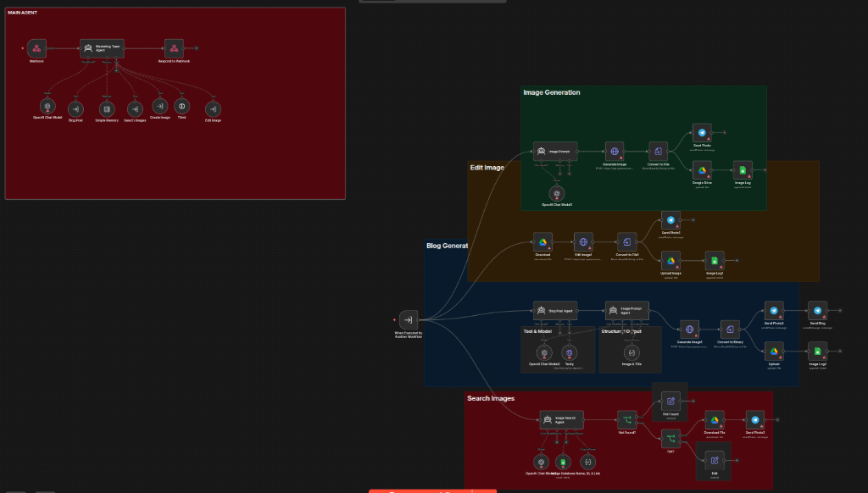Select the Google Drive upload node
868x493 pixels.
click(702, 170)
